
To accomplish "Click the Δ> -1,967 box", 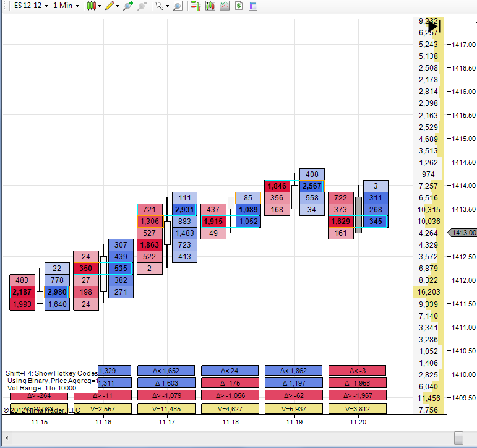I will point(358,395).
